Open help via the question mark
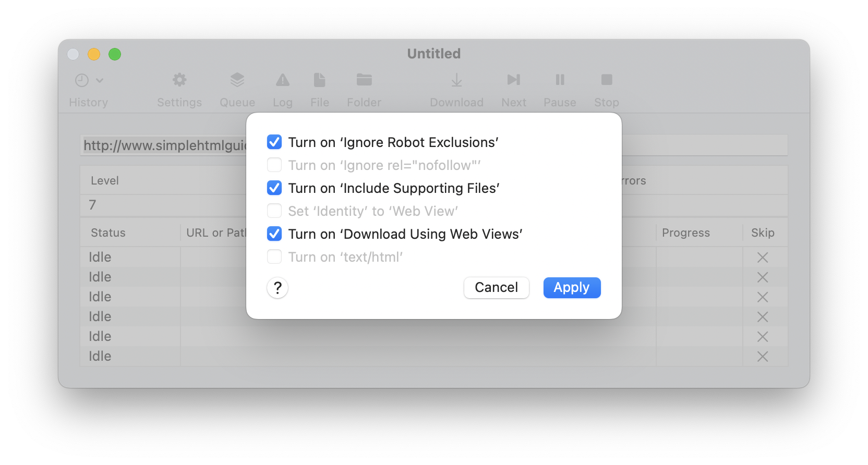This screenshot has width=868, height=465. [277, 288]
